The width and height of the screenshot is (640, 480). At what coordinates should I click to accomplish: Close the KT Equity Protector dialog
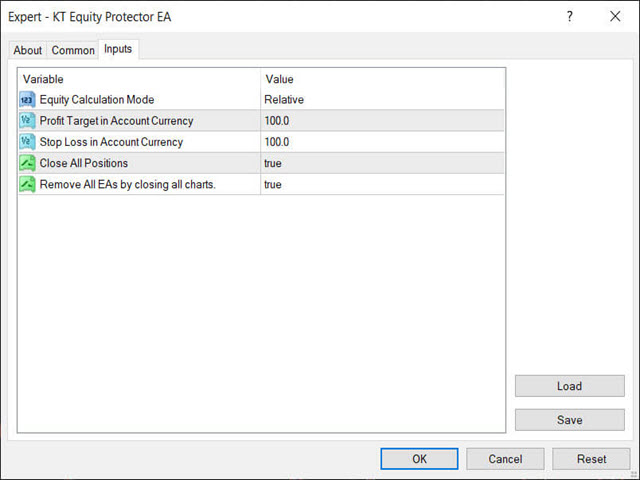pos(615,17)
